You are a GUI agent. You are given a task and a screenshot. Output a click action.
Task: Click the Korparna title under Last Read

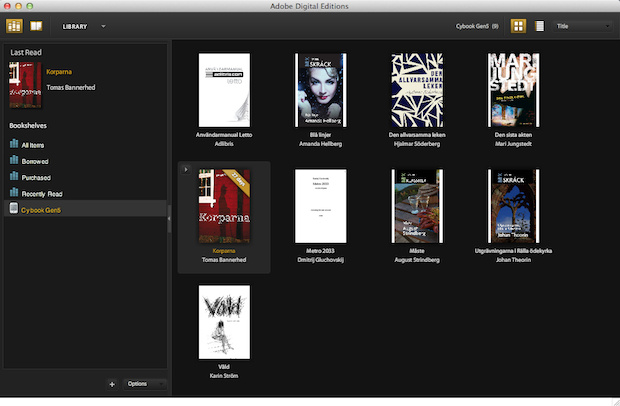(x=59, y=72)
